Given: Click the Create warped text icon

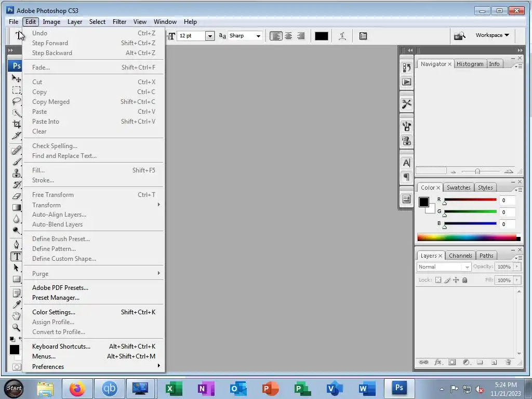Looking at the screenshot, I should pos(342,36).
